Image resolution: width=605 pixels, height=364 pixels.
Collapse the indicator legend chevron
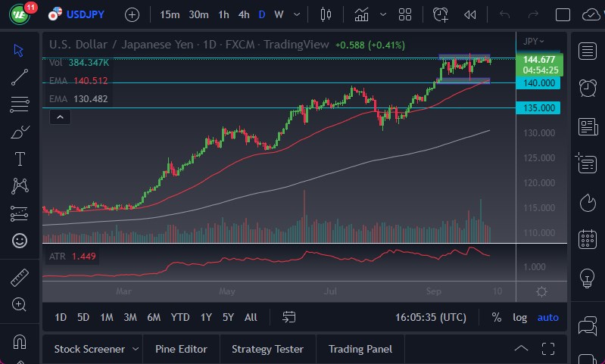point(61,117)
